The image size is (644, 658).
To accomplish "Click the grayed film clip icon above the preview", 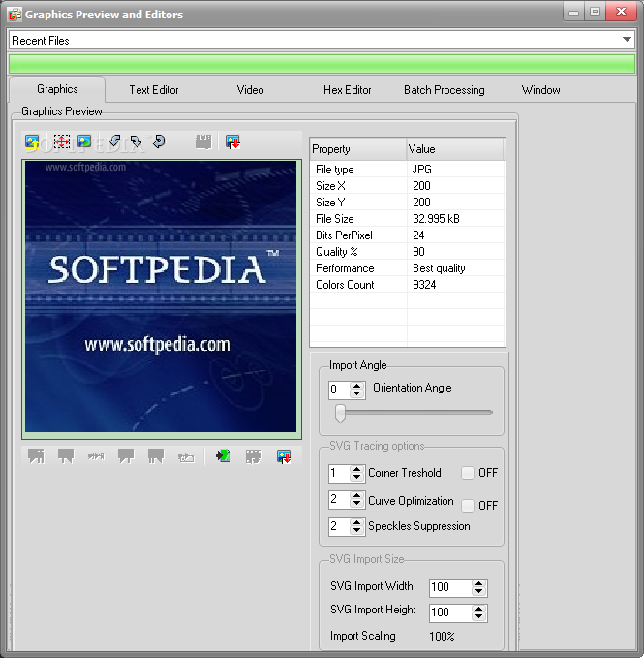I will [203, 141].
